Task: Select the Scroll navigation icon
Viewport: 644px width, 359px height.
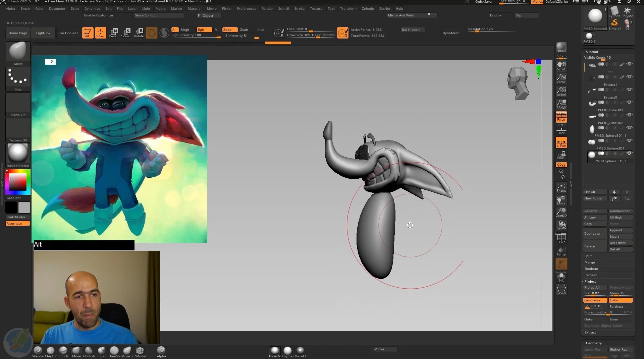Action: click(561, 66)
